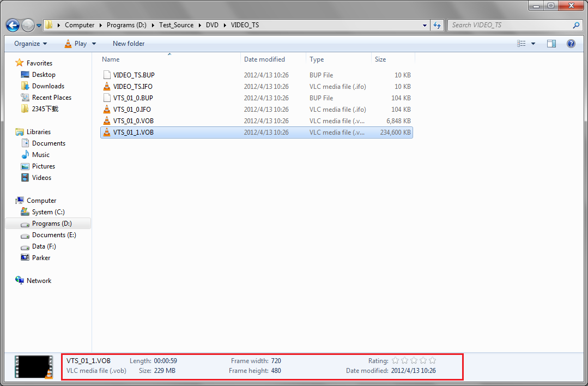Select the VTS_01_0.IFO VLC cone icon

click(107, 110)
